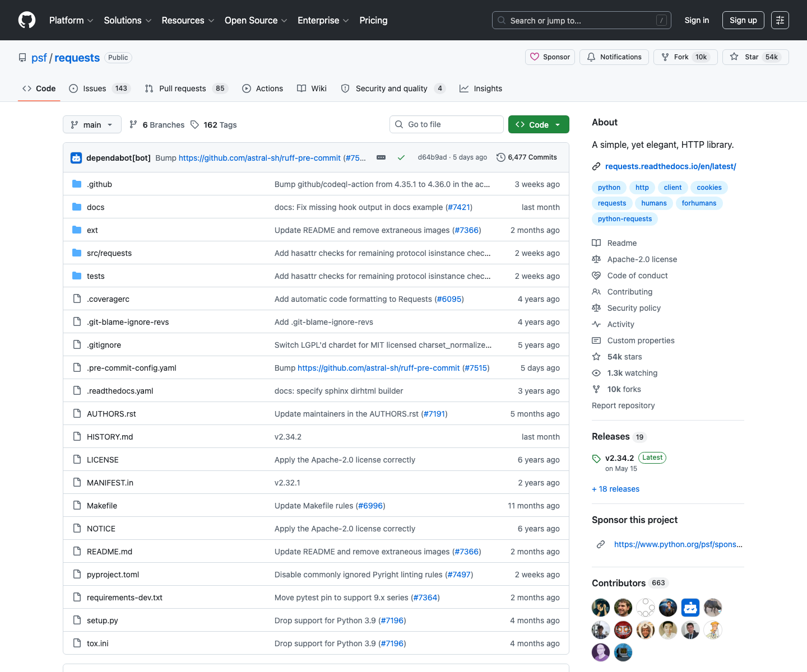
Task: Click the Go to file search field
Action: pos(446,124)
